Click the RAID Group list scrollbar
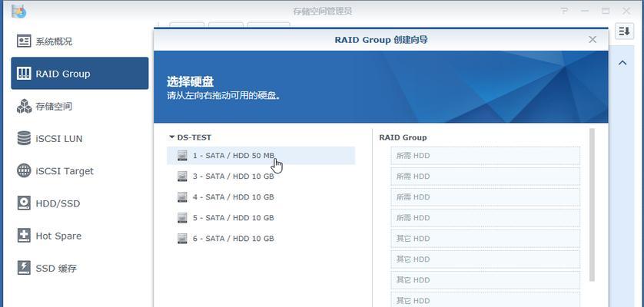This screenshot has width=644, height=307. click(592, 205)
